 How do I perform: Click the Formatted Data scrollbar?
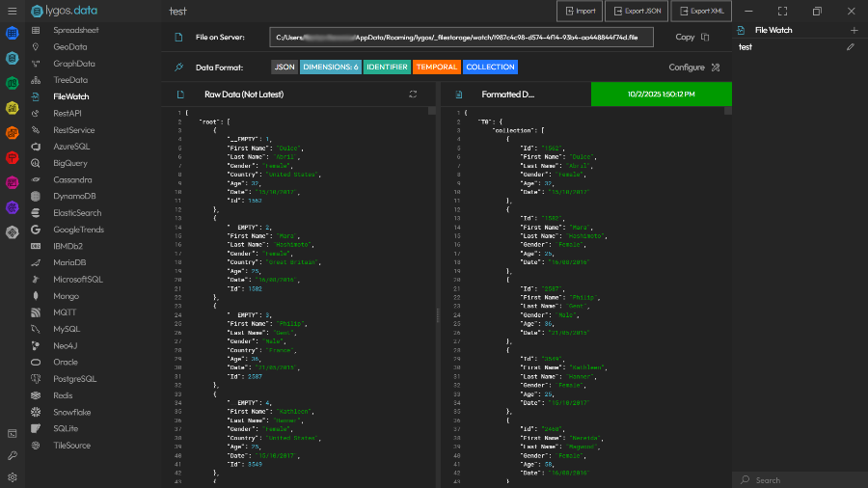[x=728, y=111]
